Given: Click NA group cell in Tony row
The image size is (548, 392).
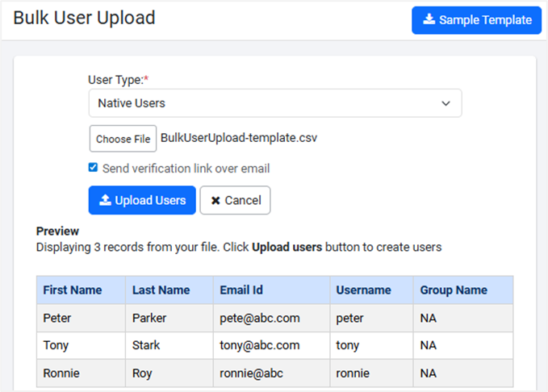Looking at the screenshot, I should 463,345.
